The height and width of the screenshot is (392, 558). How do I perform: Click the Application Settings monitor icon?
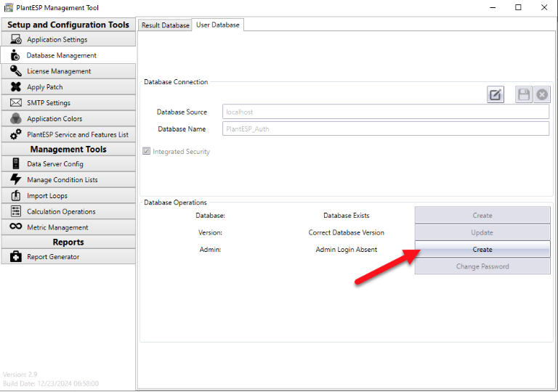point(16,39)
